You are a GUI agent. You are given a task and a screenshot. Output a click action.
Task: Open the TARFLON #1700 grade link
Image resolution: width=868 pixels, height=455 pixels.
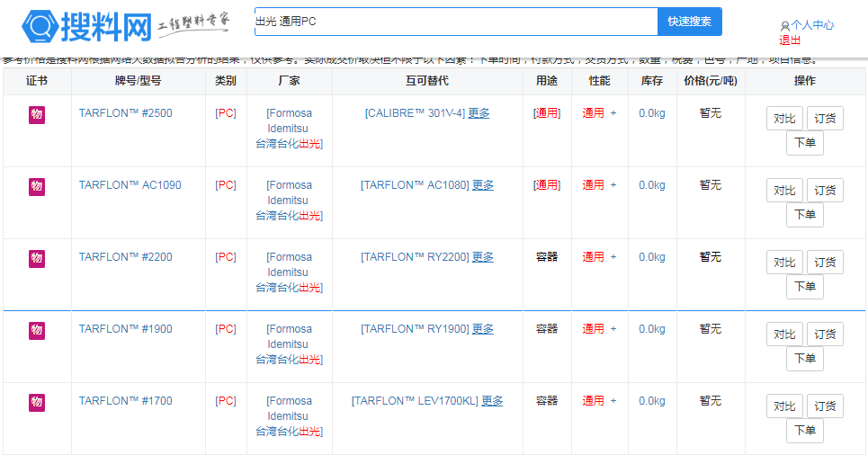(x=125, y=401)
